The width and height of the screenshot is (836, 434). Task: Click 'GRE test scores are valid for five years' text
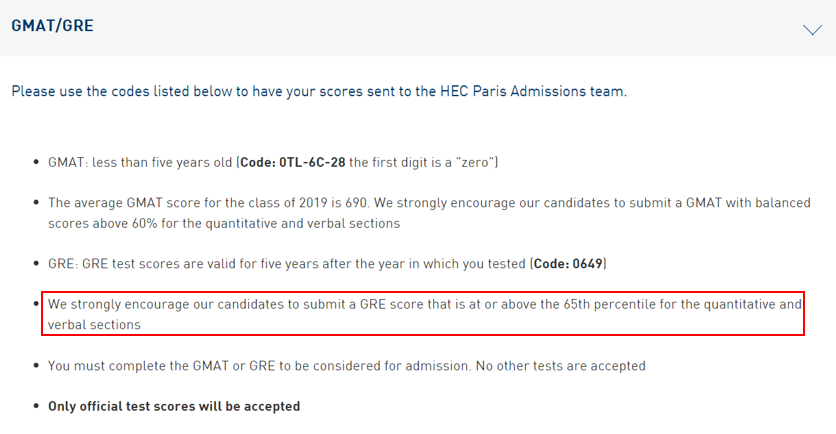pos(304,263)
